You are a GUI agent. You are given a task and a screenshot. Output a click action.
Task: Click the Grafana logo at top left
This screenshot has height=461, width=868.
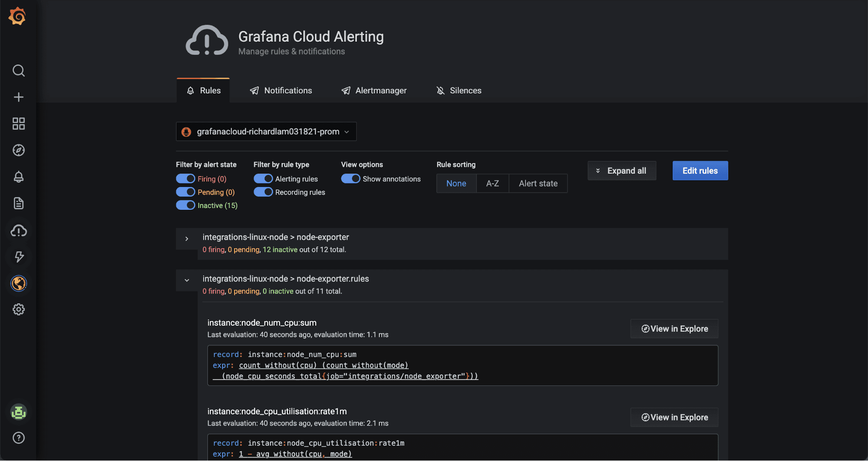pos(17,16)
